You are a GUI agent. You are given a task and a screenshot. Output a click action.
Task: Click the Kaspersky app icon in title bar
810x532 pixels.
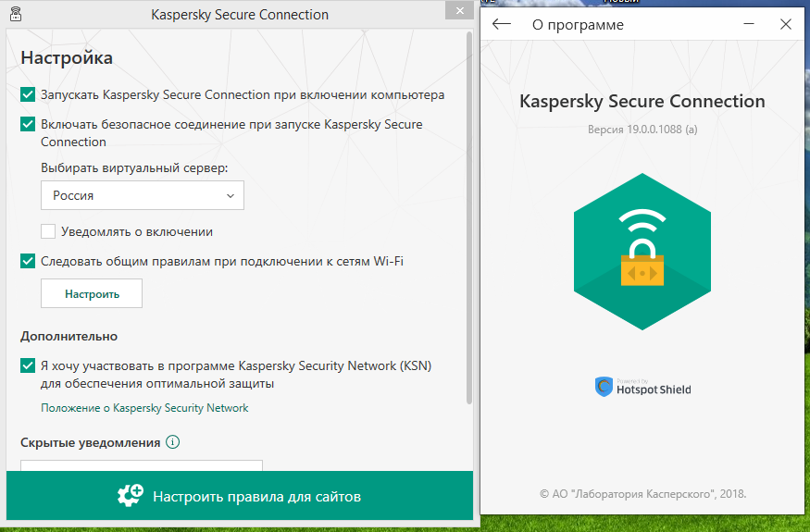(x=16, y=14)
